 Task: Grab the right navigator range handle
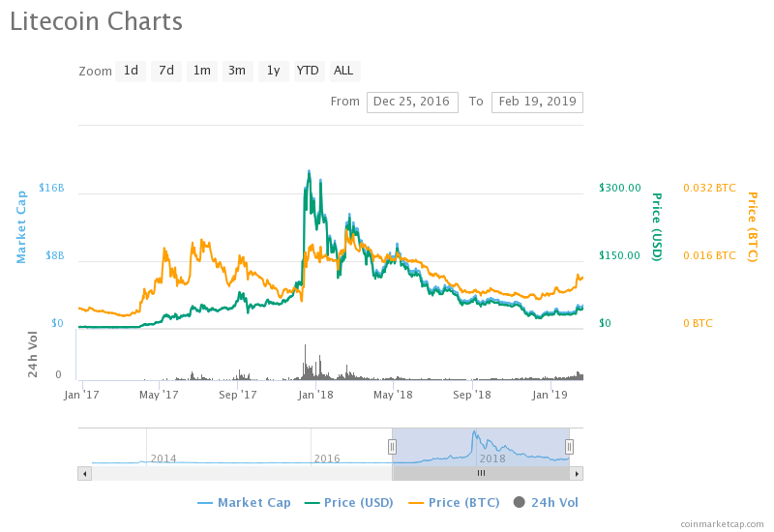[569, 447]
